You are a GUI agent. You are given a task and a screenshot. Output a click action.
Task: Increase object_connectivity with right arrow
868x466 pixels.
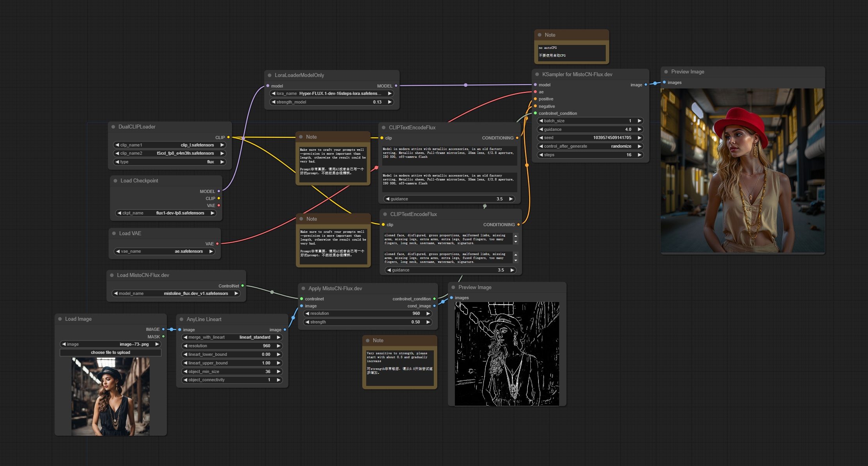tap(279, 380)
